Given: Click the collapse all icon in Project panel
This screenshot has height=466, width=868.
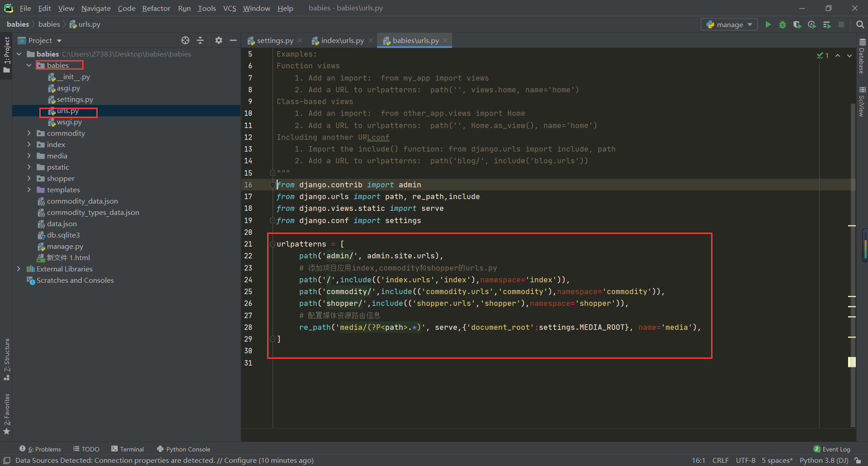Looking at the screenshot, I should point(200,40).
